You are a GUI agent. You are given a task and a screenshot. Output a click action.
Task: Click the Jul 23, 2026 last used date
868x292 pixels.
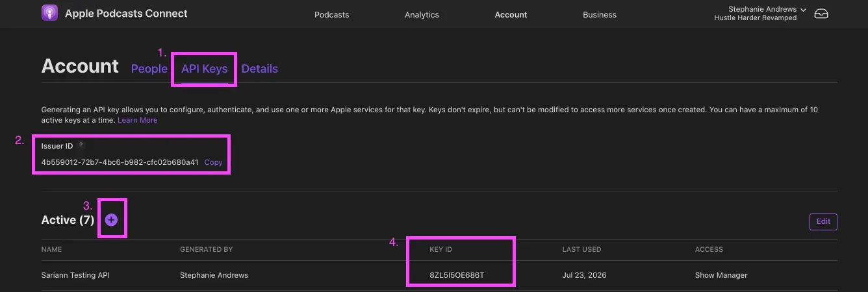coord(585,275)
